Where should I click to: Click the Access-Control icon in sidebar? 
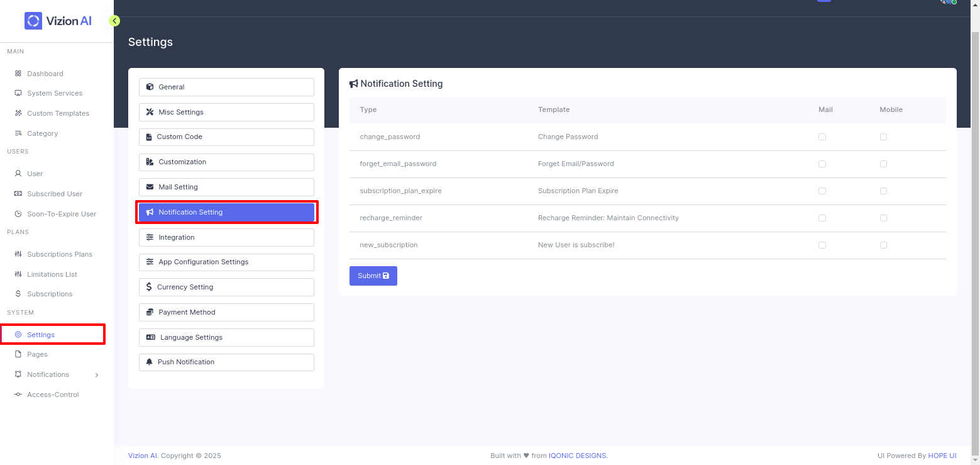(x=18, y=395)
